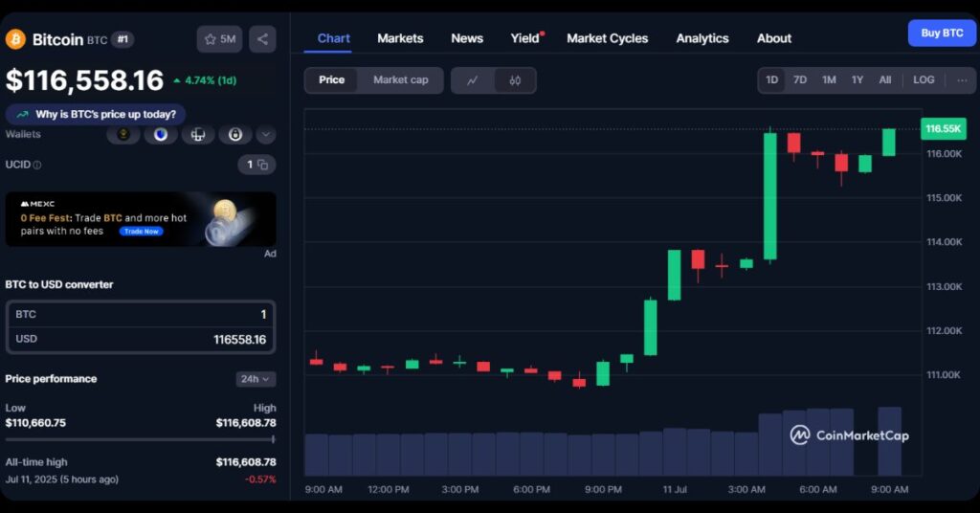The height and width of the screenshot is (513, 980).
Task: Click the All-time high label
Action: [36, 462]
